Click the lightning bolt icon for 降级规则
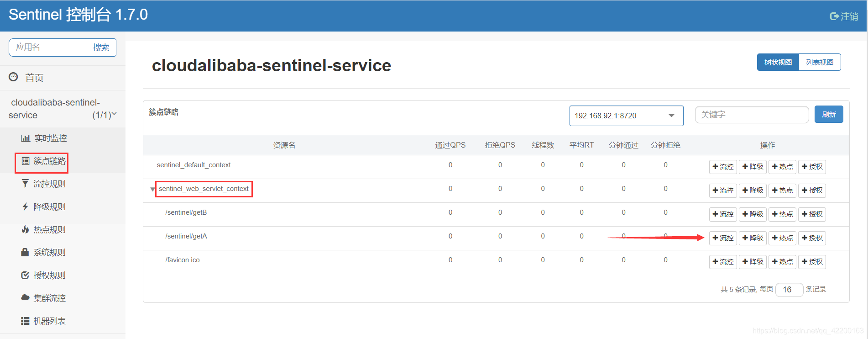Screen dimensions: 868x339 [x=25, y=207]
